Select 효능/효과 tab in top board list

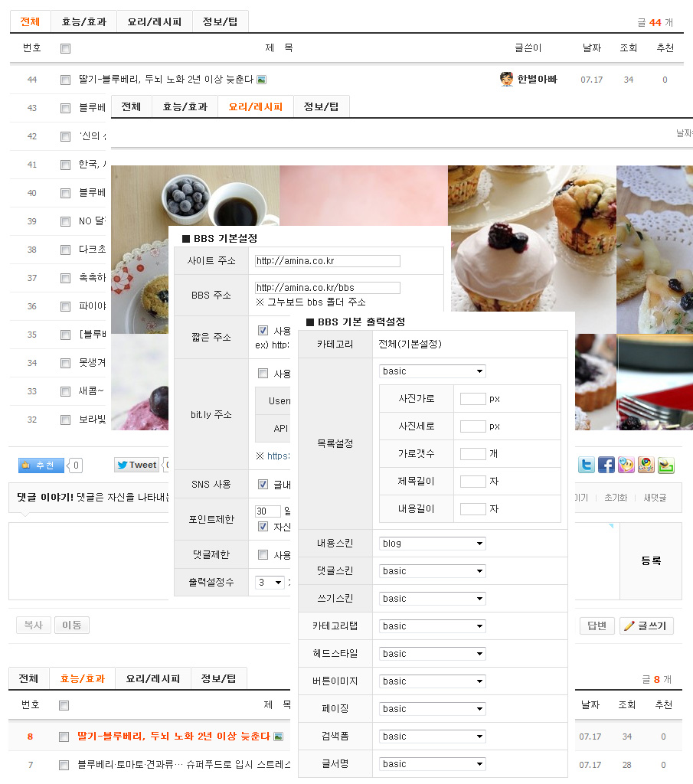(x=84, y=21)
